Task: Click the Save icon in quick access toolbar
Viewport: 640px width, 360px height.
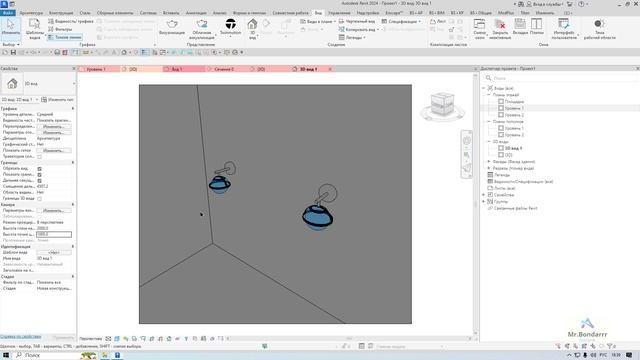Action: coord(13,52)
